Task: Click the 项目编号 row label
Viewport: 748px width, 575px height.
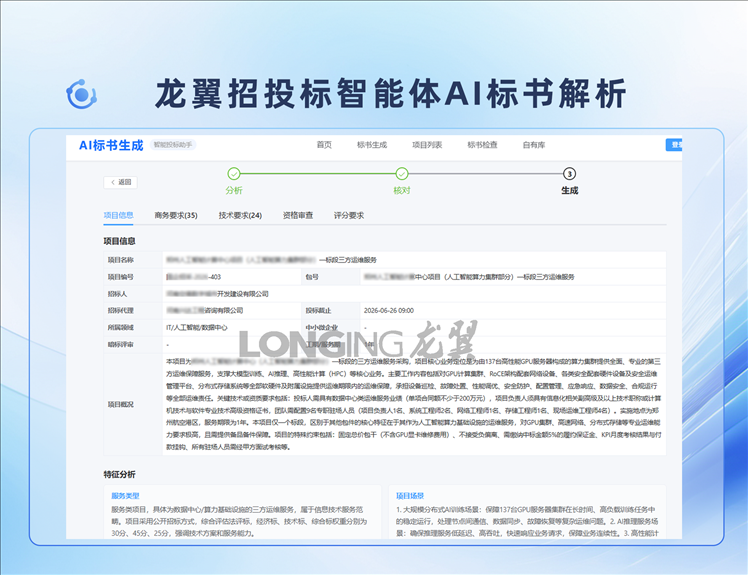Action: pyautogui.click(x=120, y=277)
